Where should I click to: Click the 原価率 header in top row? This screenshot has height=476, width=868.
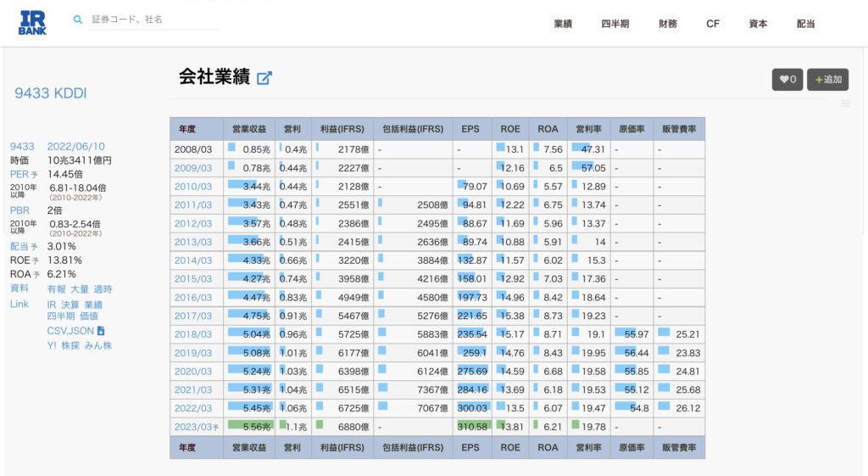pos(632,129)
